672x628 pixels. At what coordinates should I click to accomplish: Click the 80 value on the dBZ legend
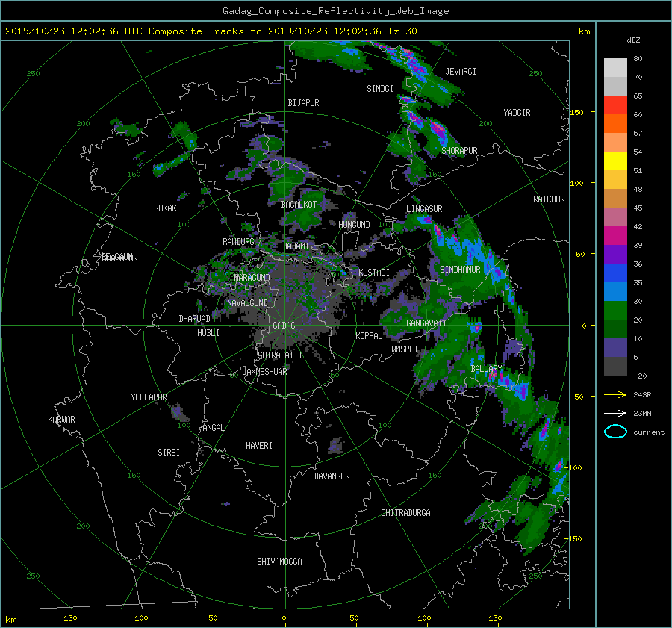tap(638, 59)
